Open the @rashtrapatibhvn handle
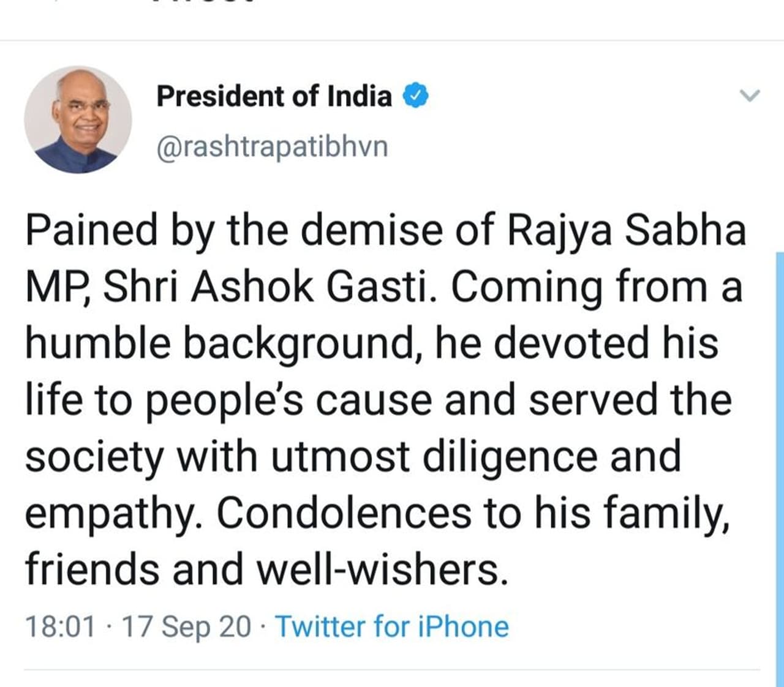The height and width of the screenshot is (687, 784). (273, 147)
